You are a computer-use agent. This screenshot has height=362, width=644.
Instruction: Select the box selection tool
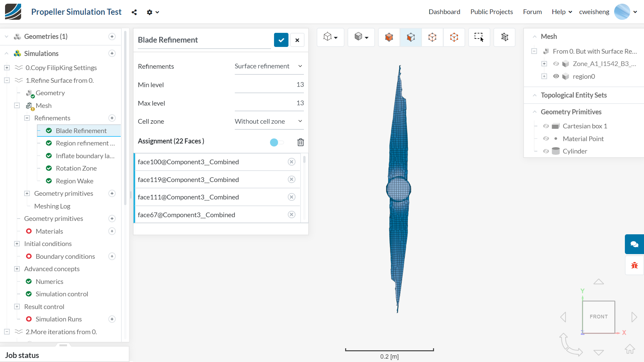coord(479,37)
